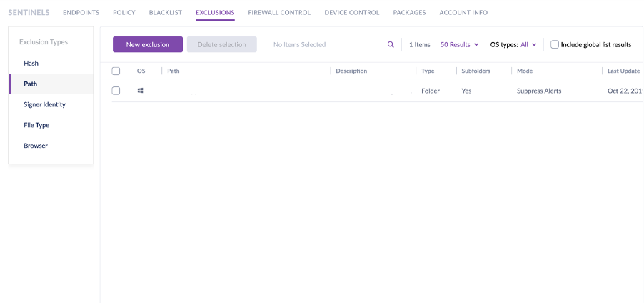
Task: Click the 1 Items count text
Action: point(419,44)
